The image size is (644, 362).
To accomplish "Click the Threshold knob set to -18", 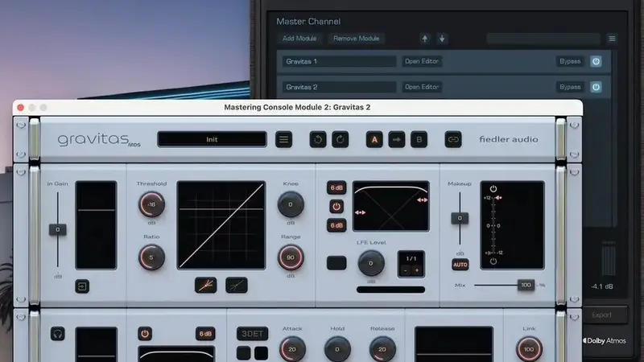I will pos(151,204).
